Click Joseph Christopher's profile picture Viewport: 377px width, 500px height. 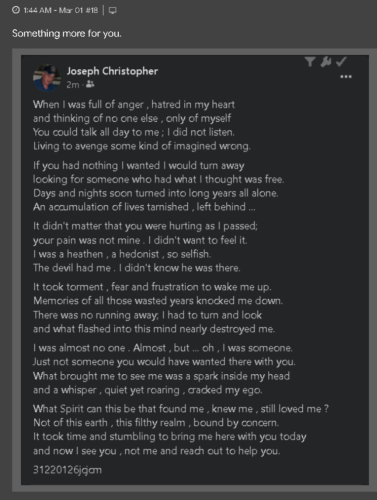pos(47,78)
